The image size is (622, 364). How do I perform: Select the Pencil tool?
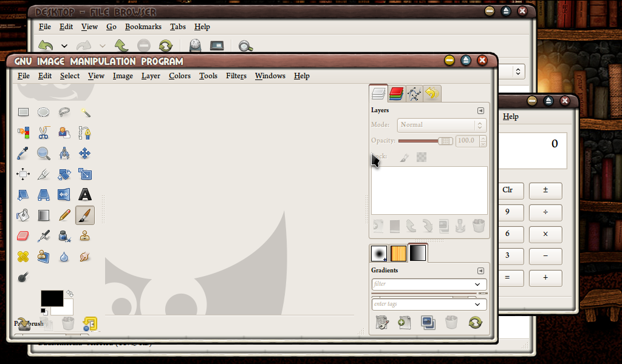(x=64, y=215)
